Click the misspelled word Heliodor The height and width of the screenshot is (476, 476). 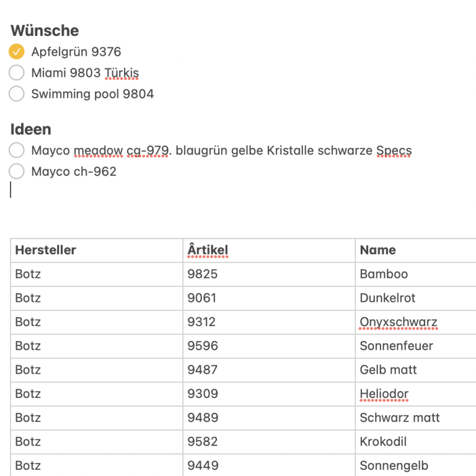tap(384, 394)
